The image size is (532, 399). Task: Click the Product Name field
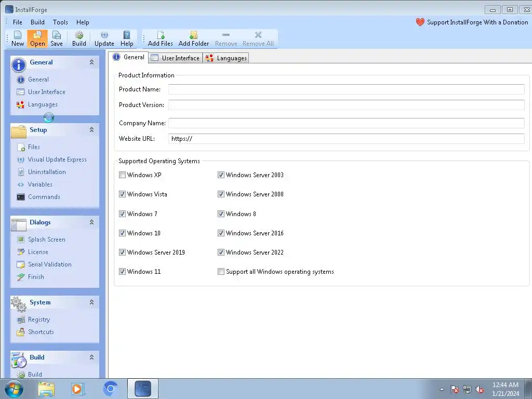tap(347, 89)
